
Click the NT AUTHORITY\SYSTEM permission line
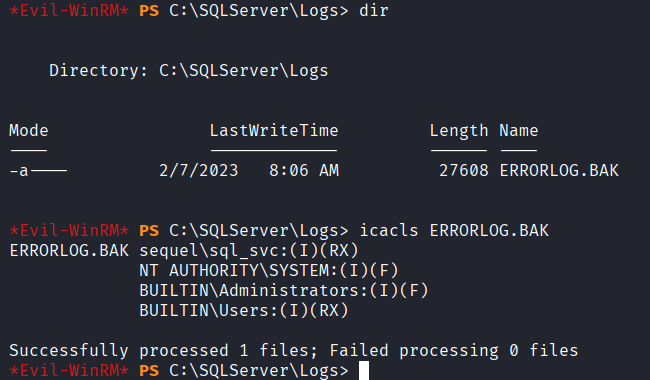[x=269, y=270]
